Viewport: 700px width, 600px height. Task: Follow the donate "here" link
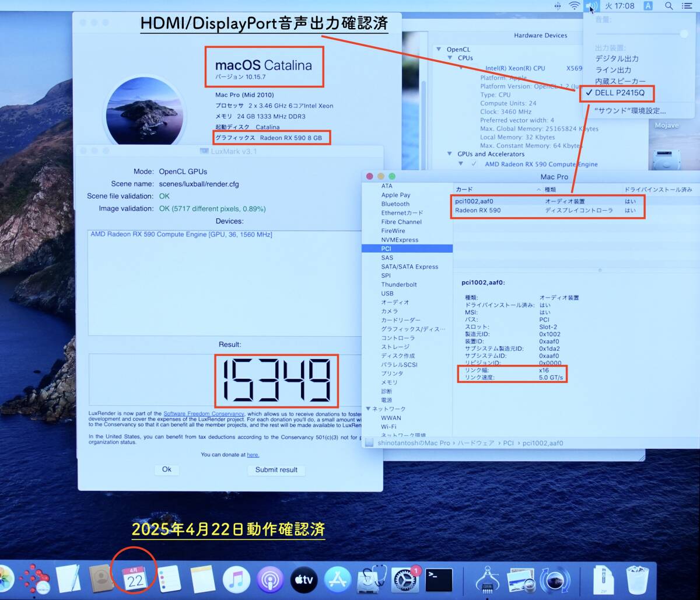click(253, 455)
